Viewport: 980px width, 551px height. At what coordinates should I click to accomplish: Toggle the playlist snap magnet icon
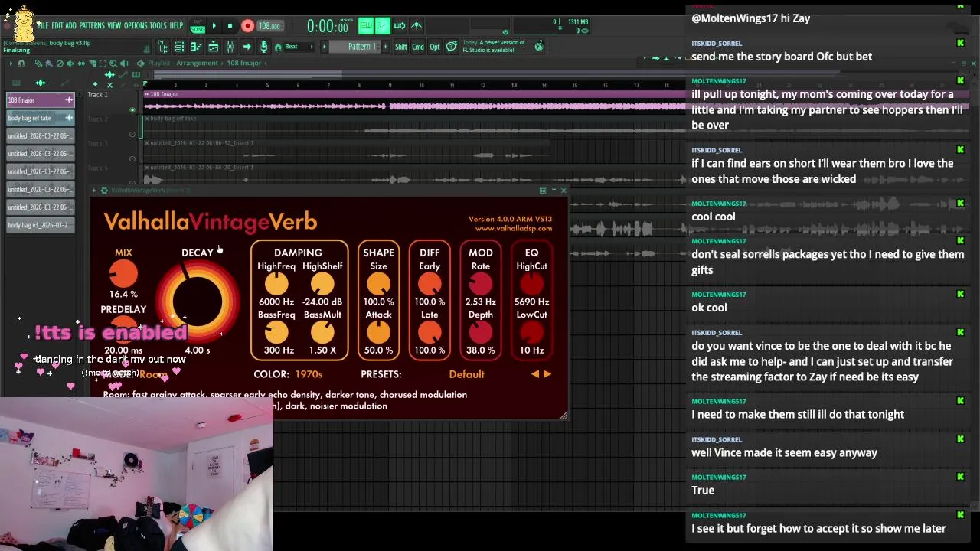[21, 63]
